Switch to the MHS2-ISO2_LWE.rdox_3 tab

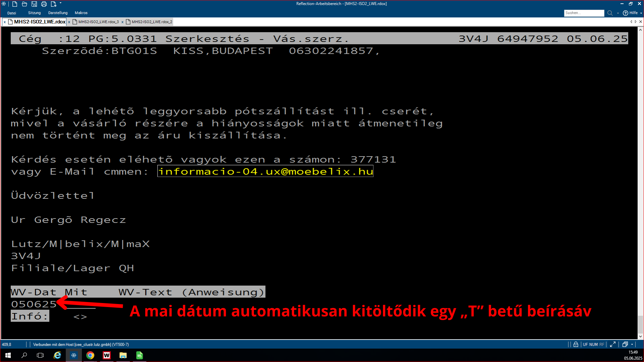[x=98, y=22]
